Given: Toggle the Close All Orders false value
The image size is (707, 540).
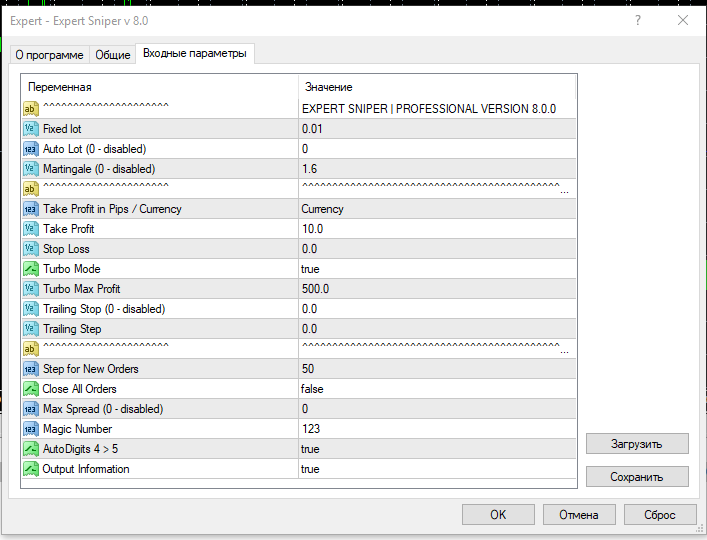Looking at the screenshot, I should (436, 389).
